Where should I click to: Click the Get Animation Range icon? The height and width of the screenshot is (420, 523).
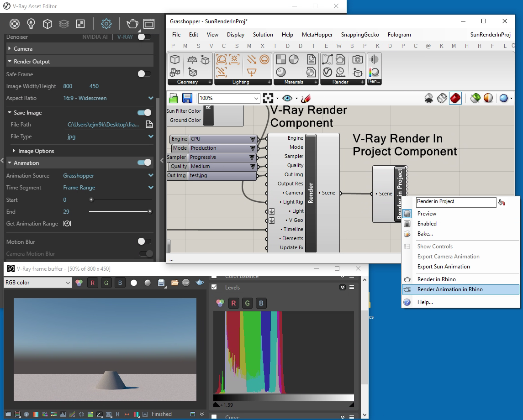pyautogui.click(x=67, y=224)
